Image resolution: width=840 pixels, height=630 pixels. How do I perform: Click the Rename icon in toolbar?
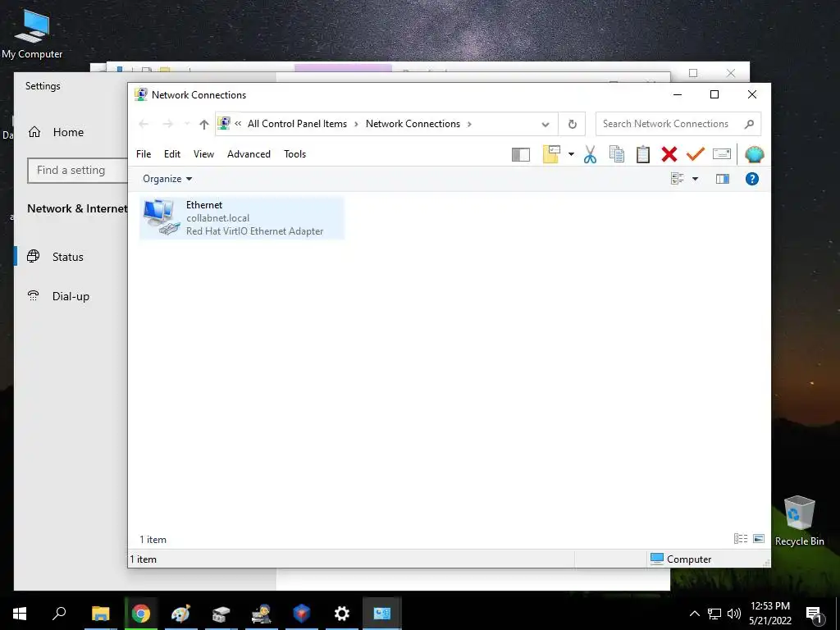coord(722,154)
